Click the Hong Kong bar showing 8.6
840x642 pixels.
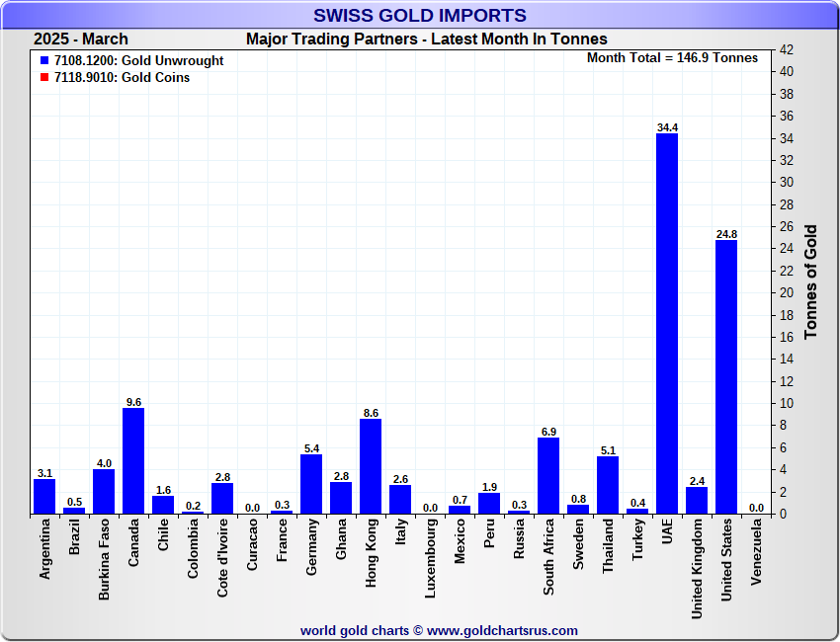371,466
